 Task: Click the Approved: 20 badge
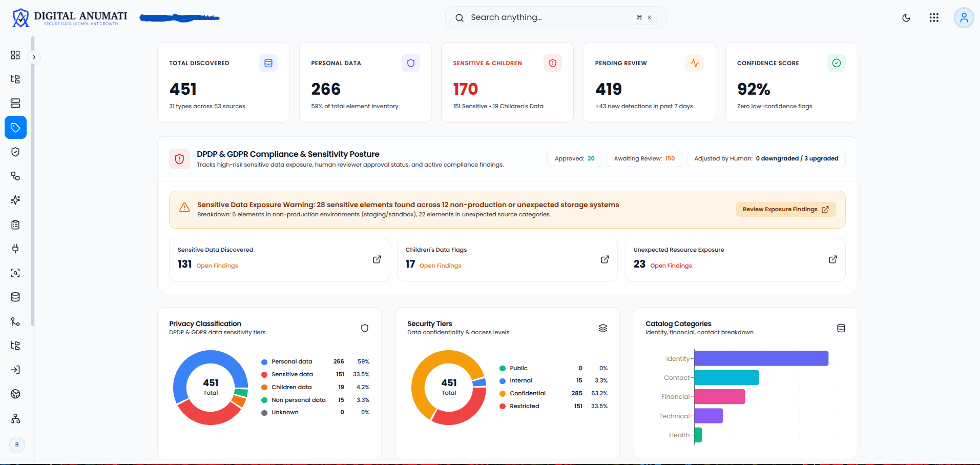[574, 158]
